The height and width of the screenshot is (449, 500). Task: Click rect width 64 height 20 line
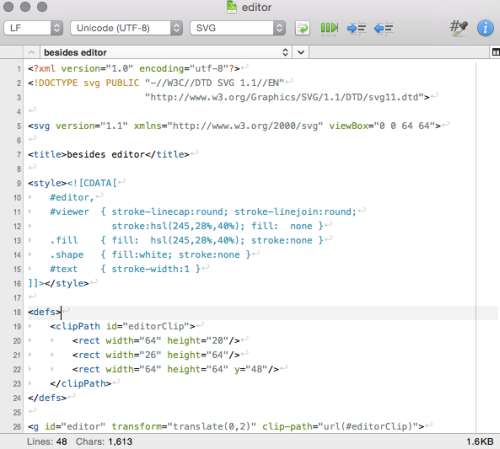click(156, 341)
